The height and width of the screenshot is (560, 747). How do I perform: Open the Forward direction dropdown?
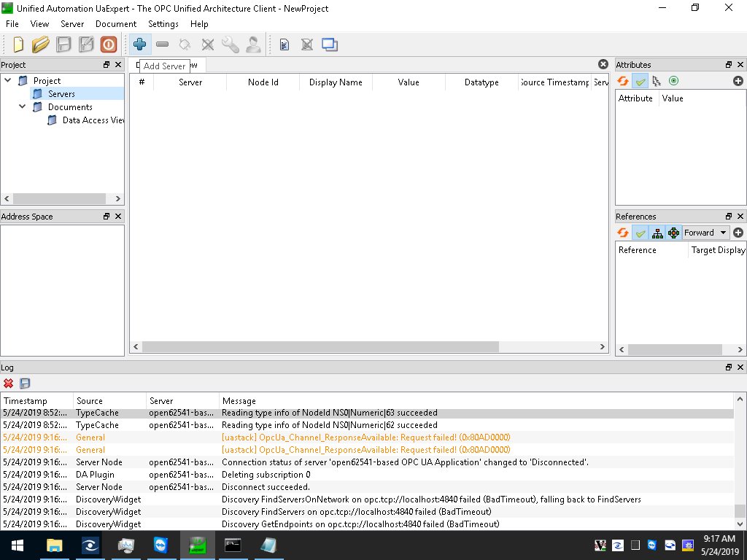tap(706, 233)
